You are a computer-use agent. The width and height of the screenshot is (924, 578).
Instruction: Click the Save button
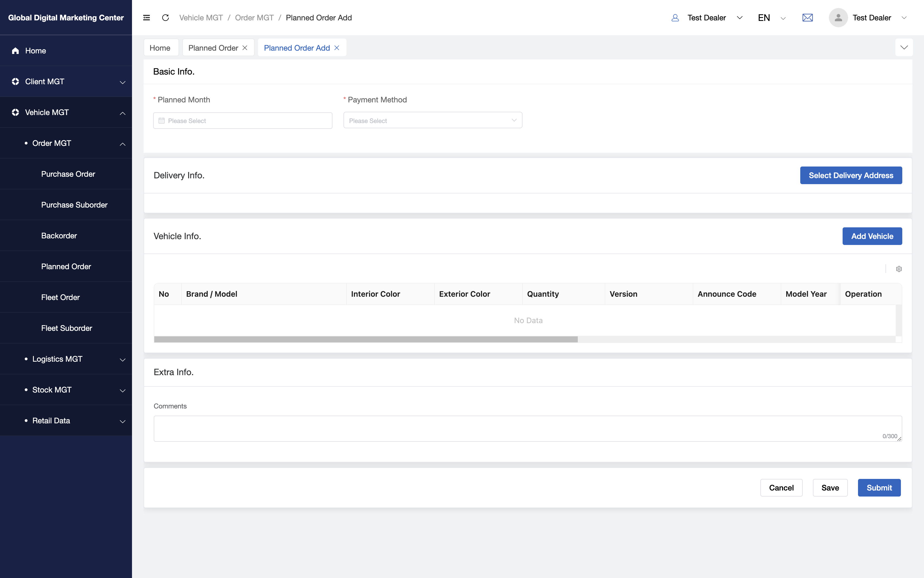coord(830,488)
